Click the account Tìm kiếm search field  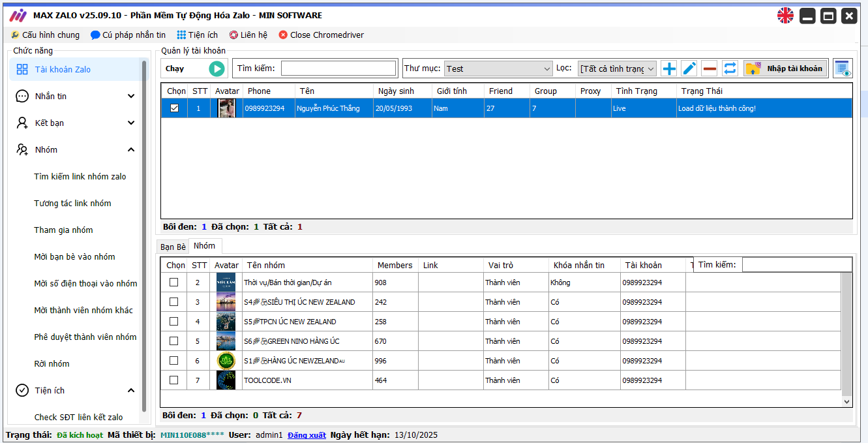coord(338,69)
